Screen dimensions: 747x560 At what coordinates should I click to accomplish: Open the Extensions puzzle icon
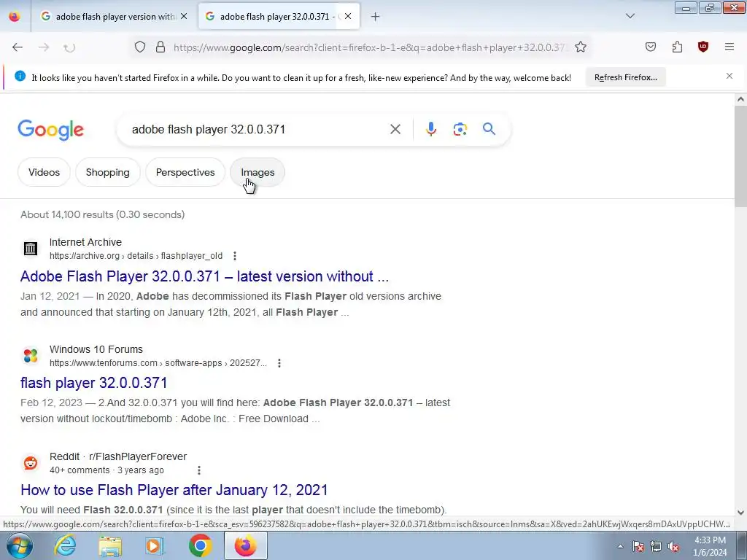pyautogui.click(x=677, y=47)
